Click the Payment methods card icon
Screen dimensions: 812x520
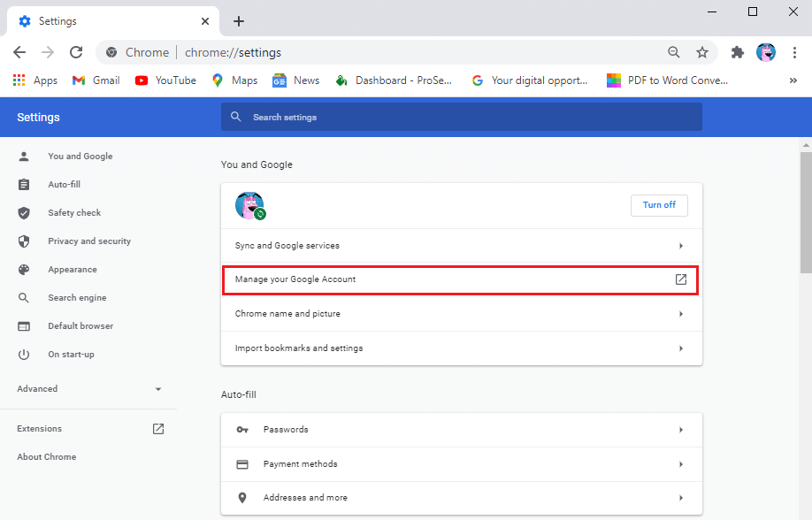(242, 463)
